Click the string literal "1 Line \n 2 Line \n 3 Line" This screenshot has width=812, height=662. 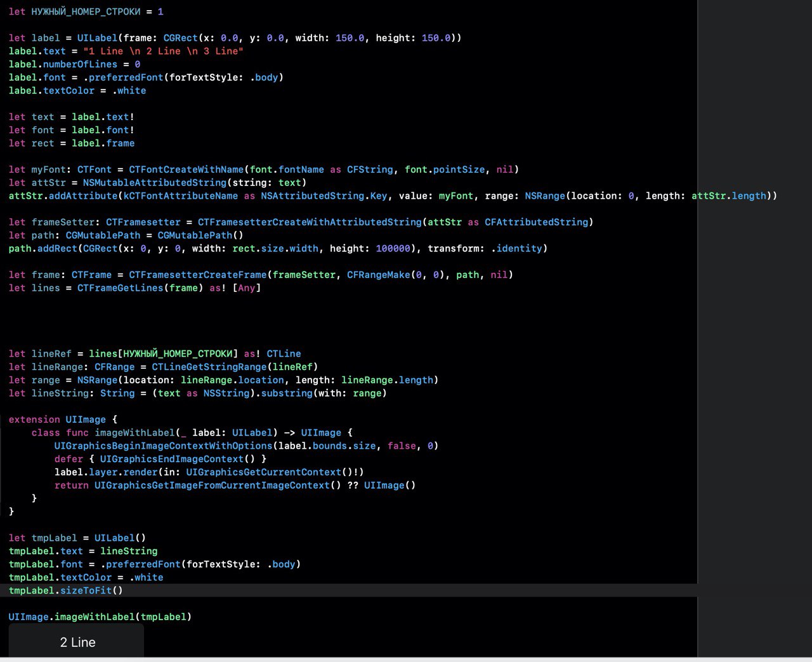[x=163, y=51]
